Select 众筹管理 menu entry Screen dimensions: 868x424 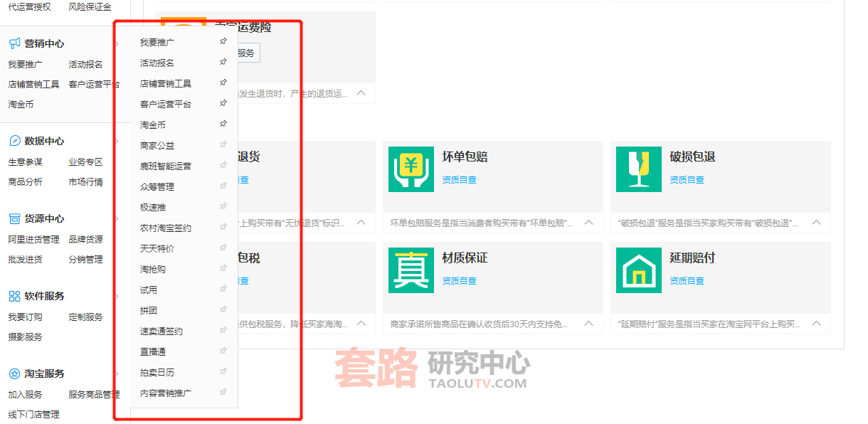[157, 187]
